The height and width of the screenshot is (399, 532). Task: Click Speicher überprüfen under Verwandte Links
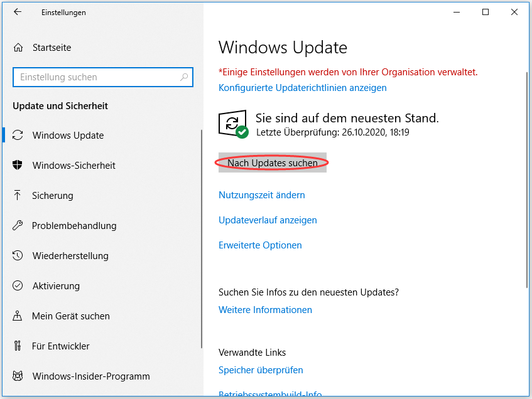[x=261, y=370]
